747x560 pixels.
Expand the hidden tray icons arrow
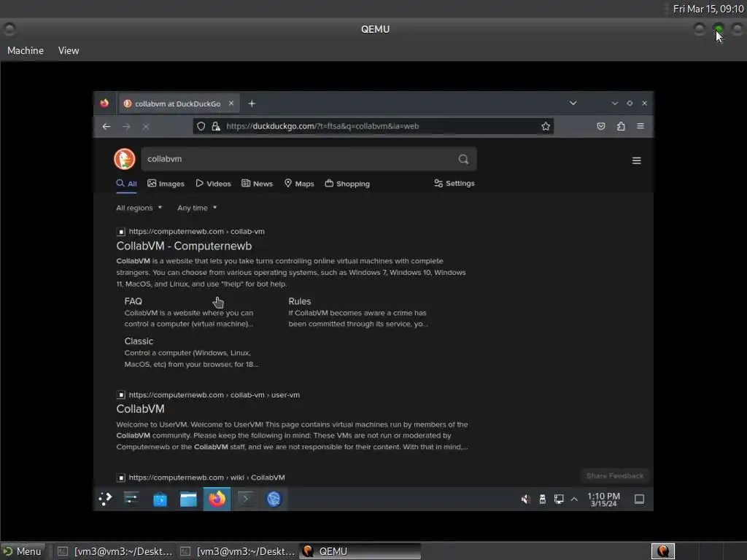pos(575,499)
